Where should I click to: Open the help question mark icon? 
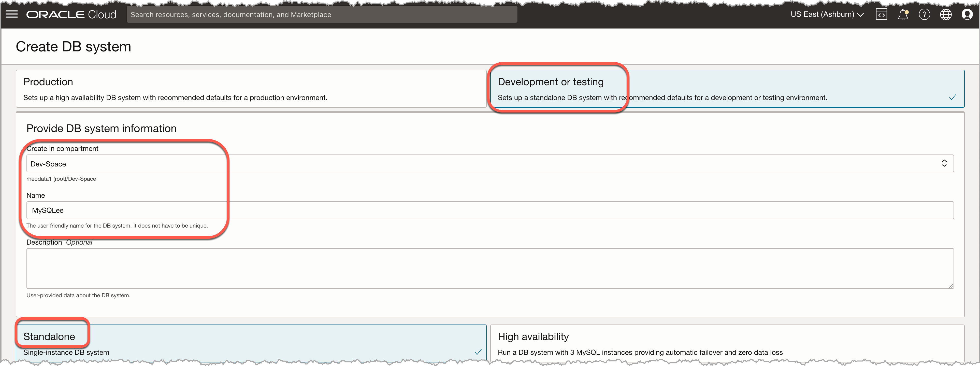click(x=924, y=15)
